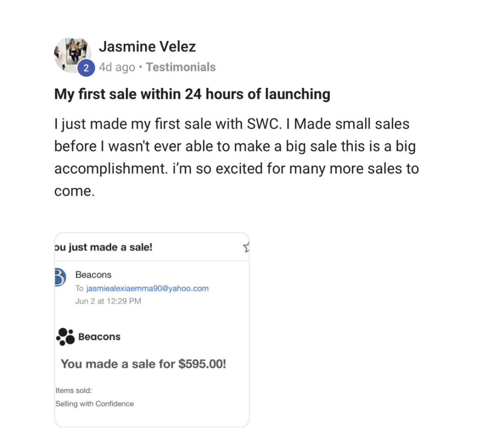Click the 'You made a sale for $595.00!' heading
The image size is (504, 448).
144,364
